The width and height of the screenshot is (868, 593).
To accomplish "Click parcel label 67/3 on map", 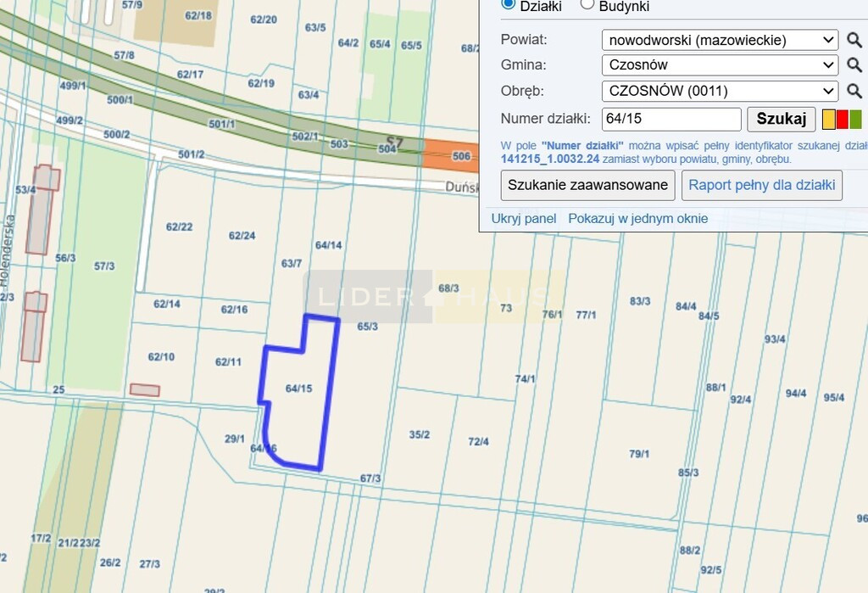I will pyautogui.click(x=370, y=478).
